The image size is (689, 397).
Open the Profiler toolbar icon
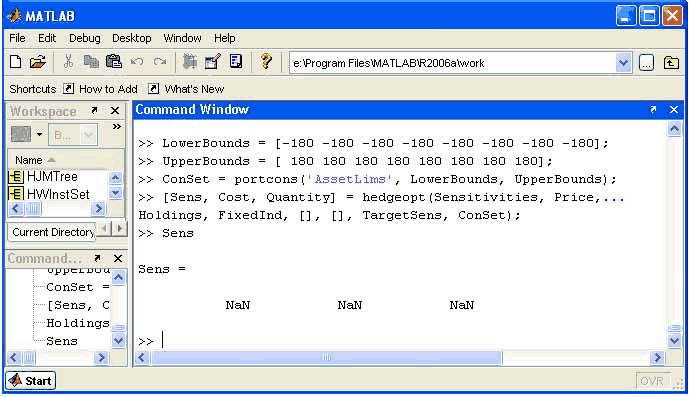point(236,62)
